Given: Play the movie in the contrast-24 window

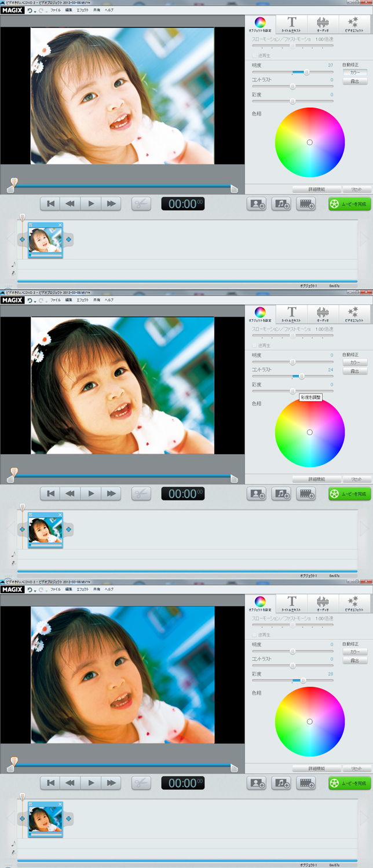Looking at the screenshot, I should point(91,494).
